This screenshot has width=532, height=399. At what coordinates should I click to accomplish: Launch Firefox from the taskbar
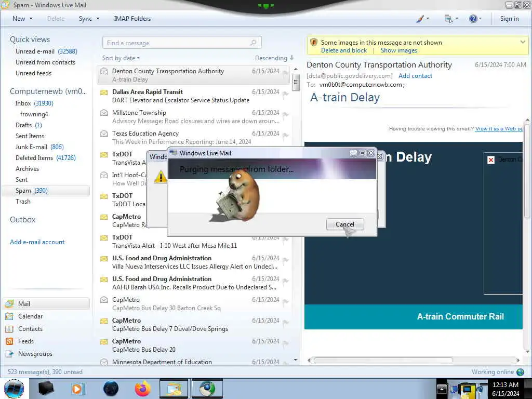coord(143,389)
